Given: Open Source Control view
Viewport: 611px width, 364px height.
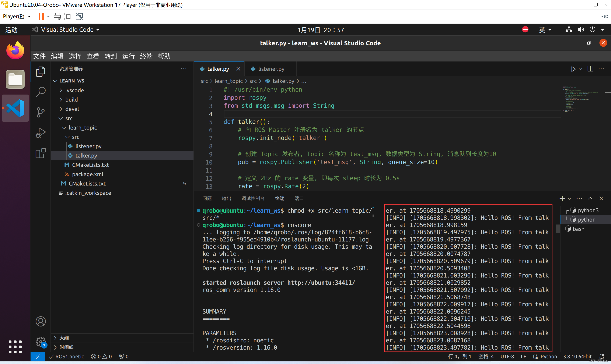Looking at the screenshot, I should 41,112.
